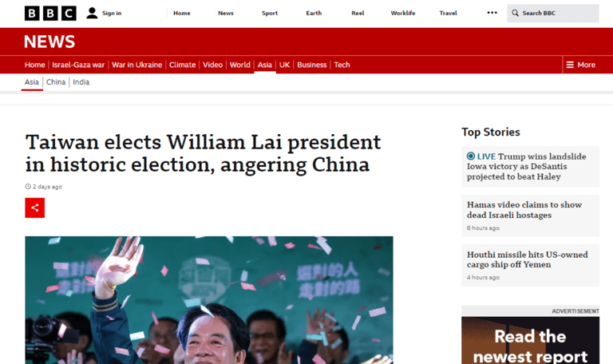Click the Sign in person icon
The height and width of the screenshot is (364, 613).
point(92,13)
